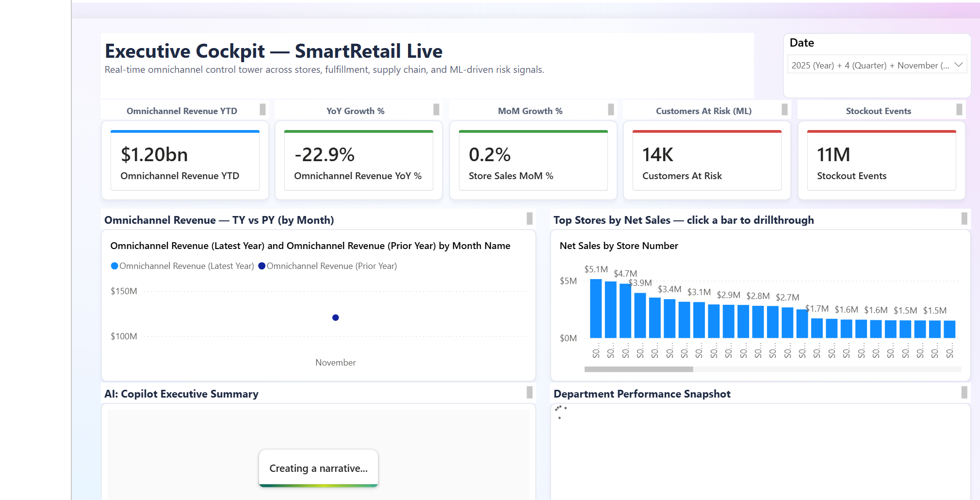The width and height of the screenshot is (980, 500).
Task: Click the "Omnichannel Revenue YoY %" card label
Action: click(358, 176)
